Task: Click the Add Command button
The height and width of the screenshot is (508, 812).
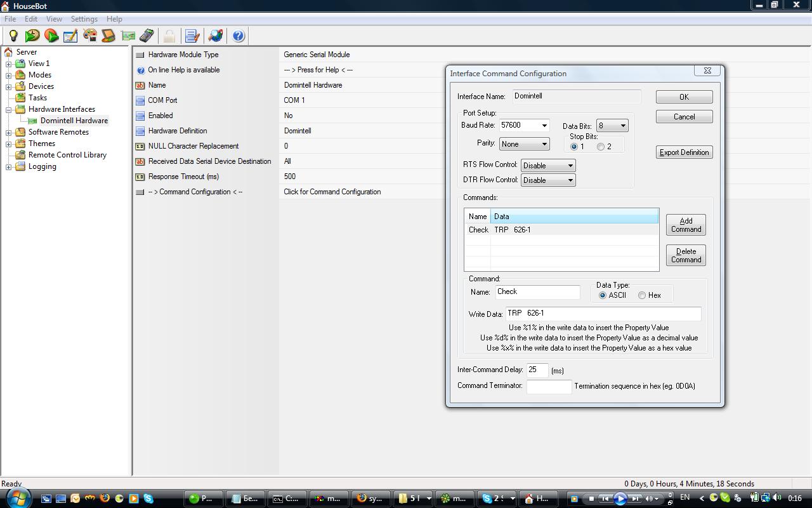Action: 686,225
